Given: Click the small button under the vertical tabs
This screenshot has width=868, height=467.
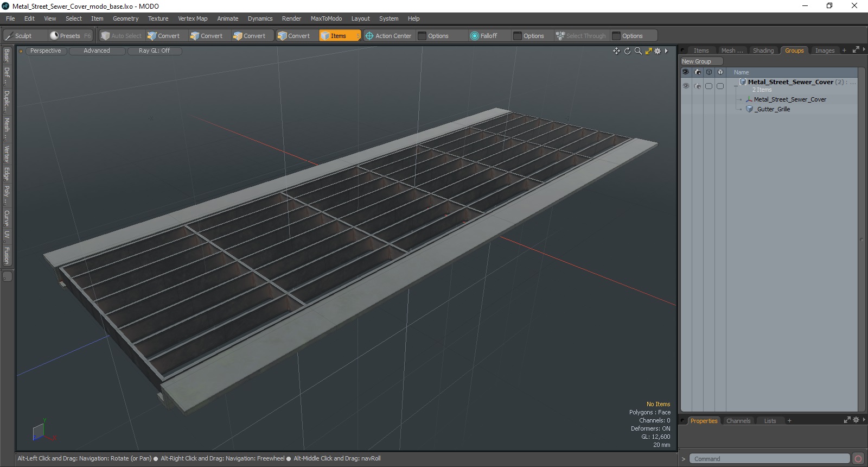Looking at the screenshot, I should point(7,276).
